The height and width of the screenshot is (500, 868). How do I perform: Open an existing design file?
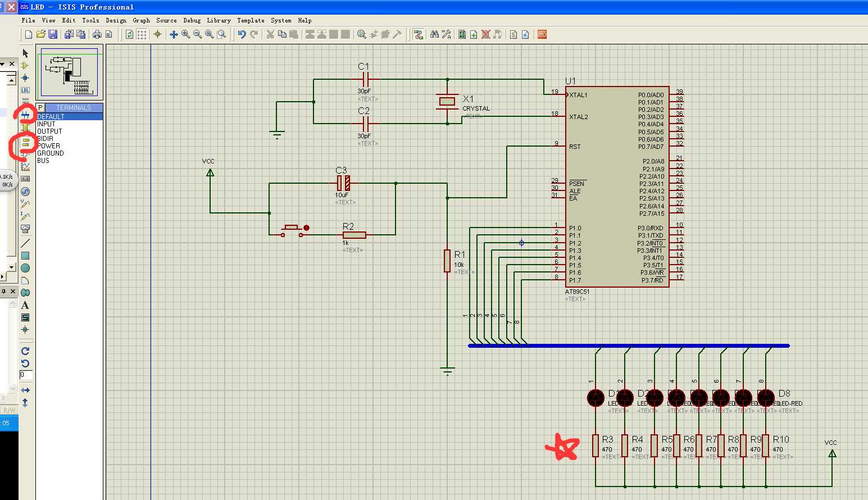click(41, 34)
